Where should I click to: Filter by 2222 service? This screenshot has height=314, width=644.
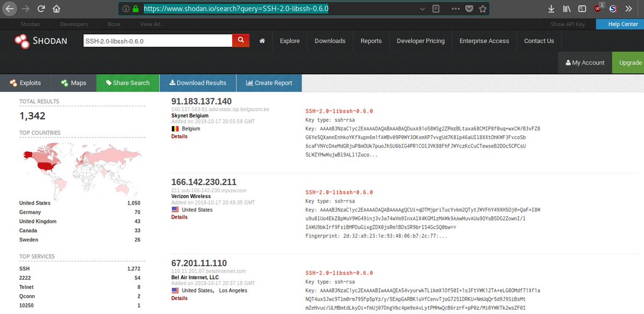pyautogui.click(x=25, y=278)
